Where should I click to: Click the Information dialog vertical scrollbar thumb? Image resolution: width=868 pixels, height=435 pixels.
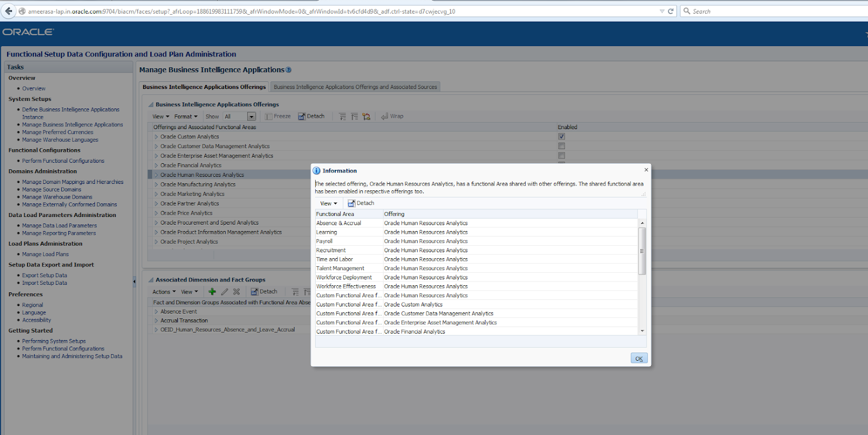click(x=642, y=251)
